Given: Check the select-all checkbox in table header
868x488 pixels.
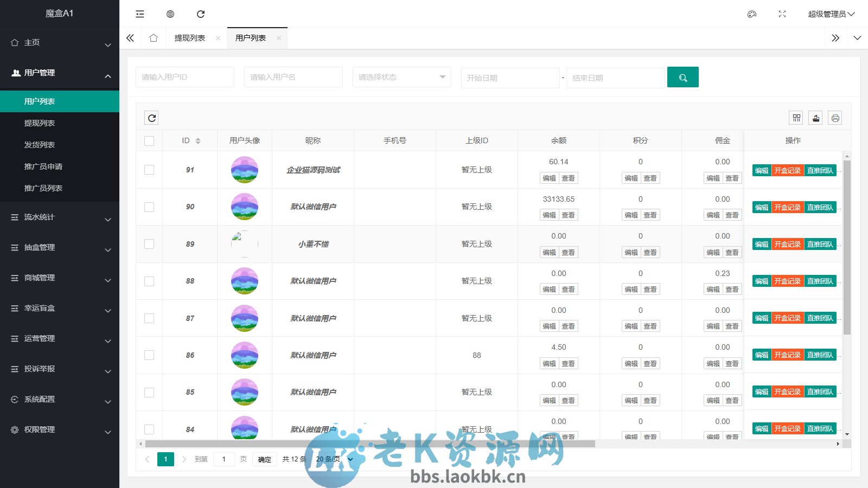Looking at the screenshot, I should tap(149, 140).
